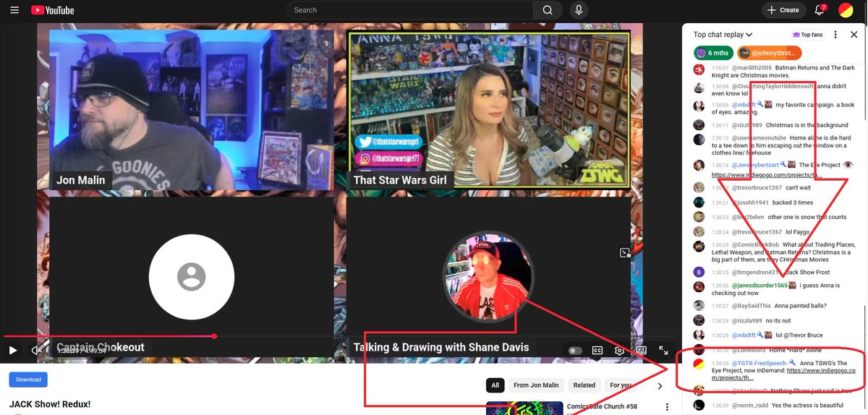Open Jeremybertzart's indiegogo link in chat
This screenshot has height=415, width=868.
coord(767,175)
